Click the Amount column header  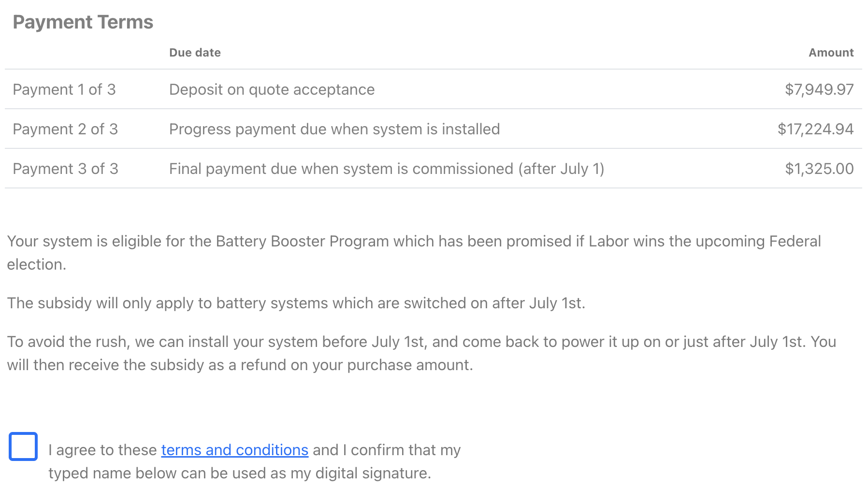pos(831,53)
